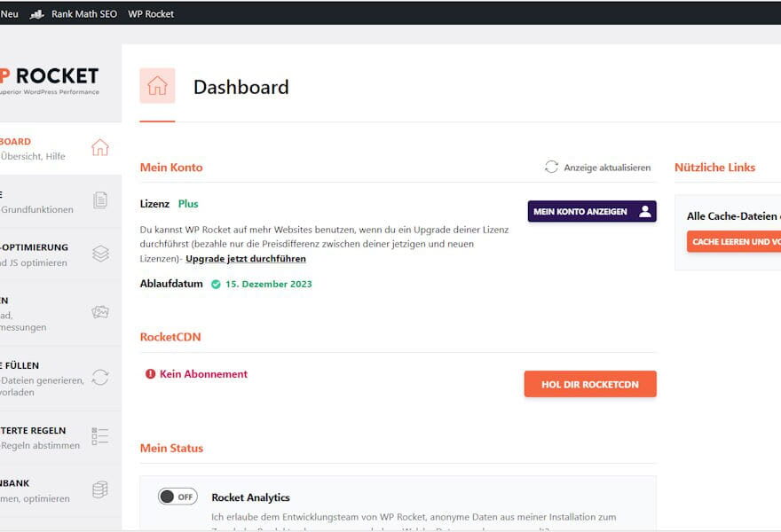Click the Mein Konto Anzeigen button
Image resolution: width=781 pixels, height=532 pixels.
(592, 212)
